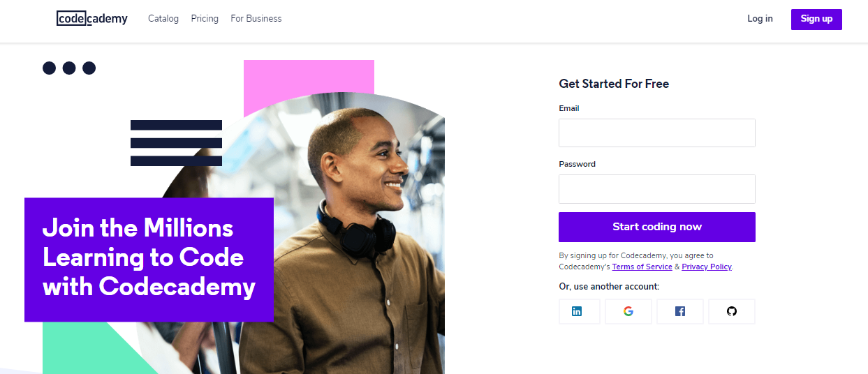868x374 pixels.
Task: Sign up using the Google icon
Action: point(628,311)
